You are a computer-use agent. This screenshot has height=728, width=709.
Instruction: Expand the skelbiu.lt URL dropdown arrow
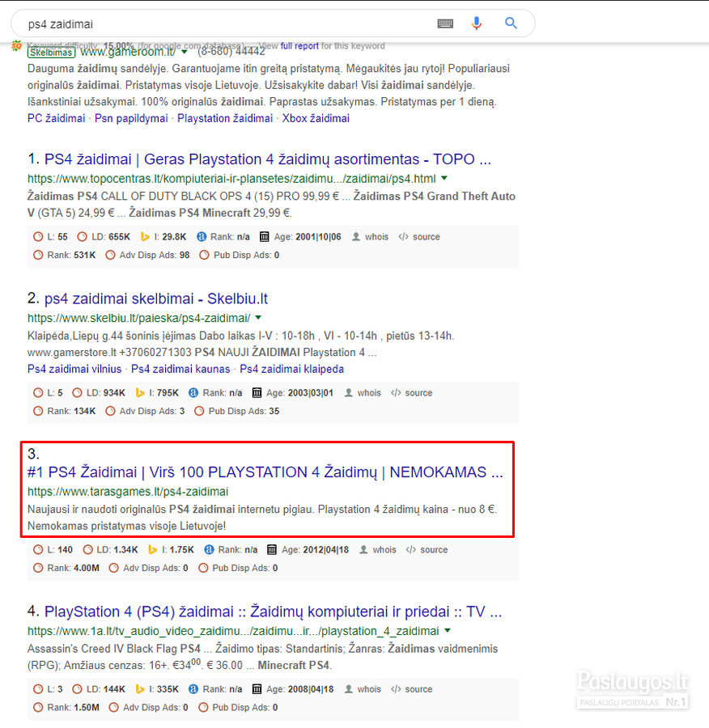[258, 318]
